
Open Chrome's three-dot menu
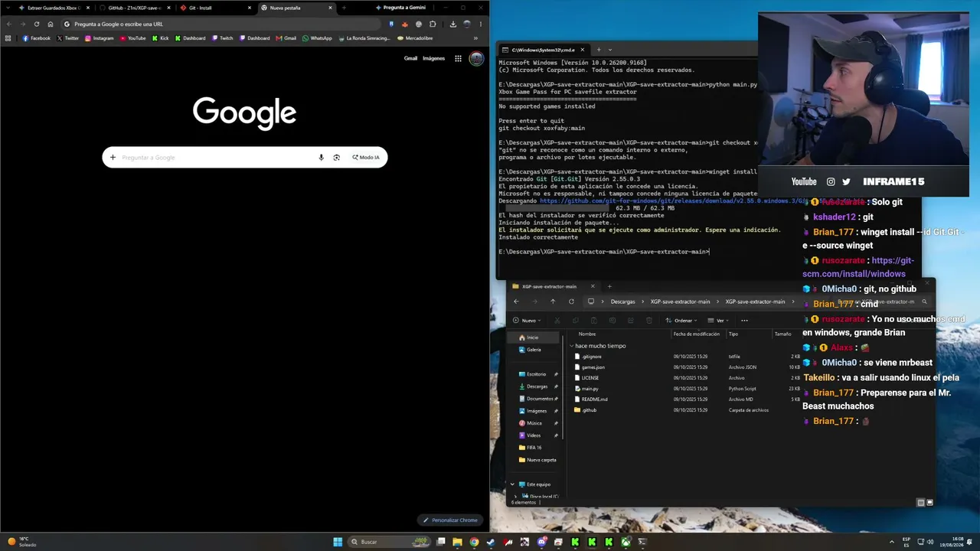pos(481,24)
